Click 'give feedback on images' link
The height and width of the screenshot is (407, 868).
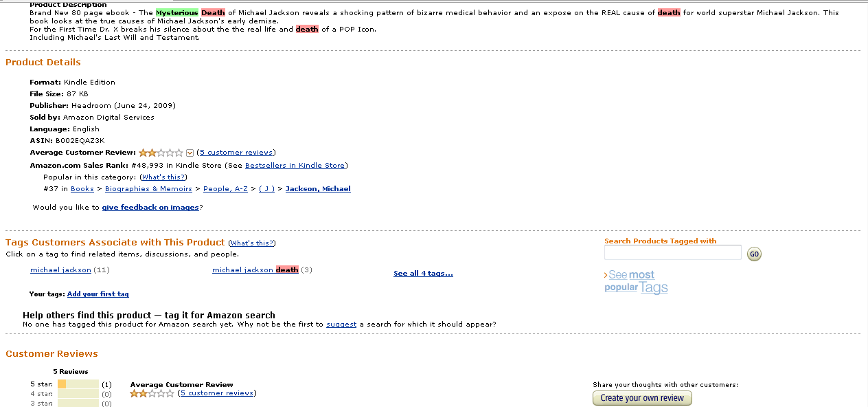tap(150, 208)
